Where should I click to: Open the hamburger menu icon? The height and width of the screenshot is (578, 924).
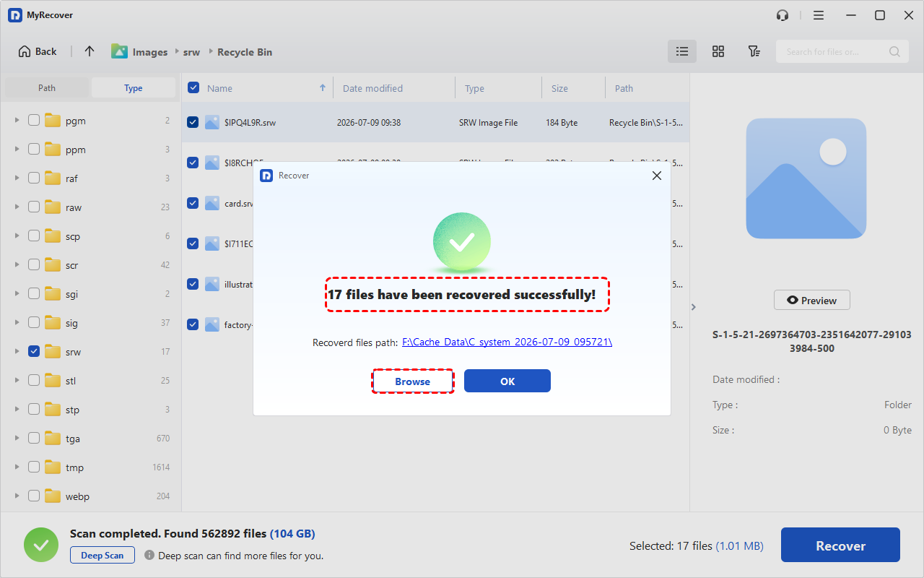819,15
